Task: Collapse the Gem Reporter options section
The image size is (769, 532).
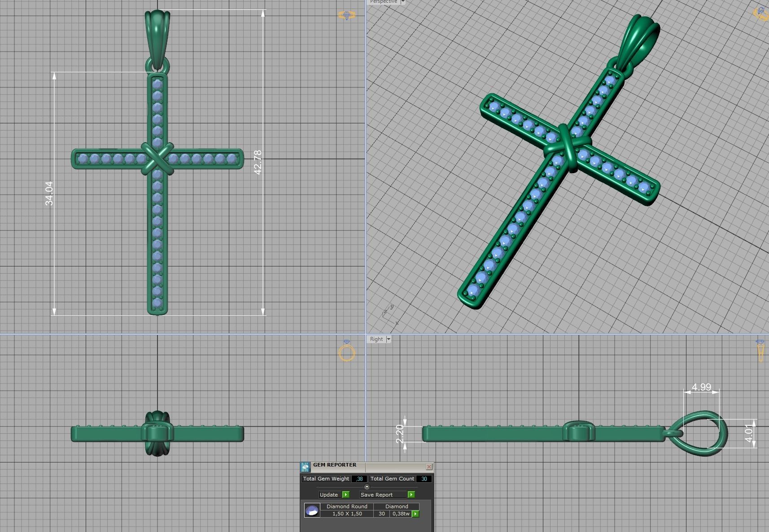Action: (x=367, y=487)
